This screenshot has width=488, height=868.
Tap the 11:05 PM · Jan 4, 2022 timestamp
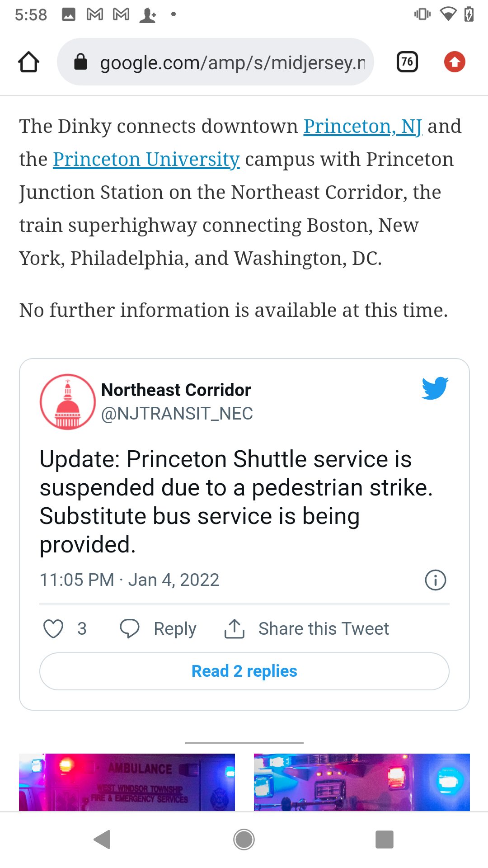tap(130, 580)
